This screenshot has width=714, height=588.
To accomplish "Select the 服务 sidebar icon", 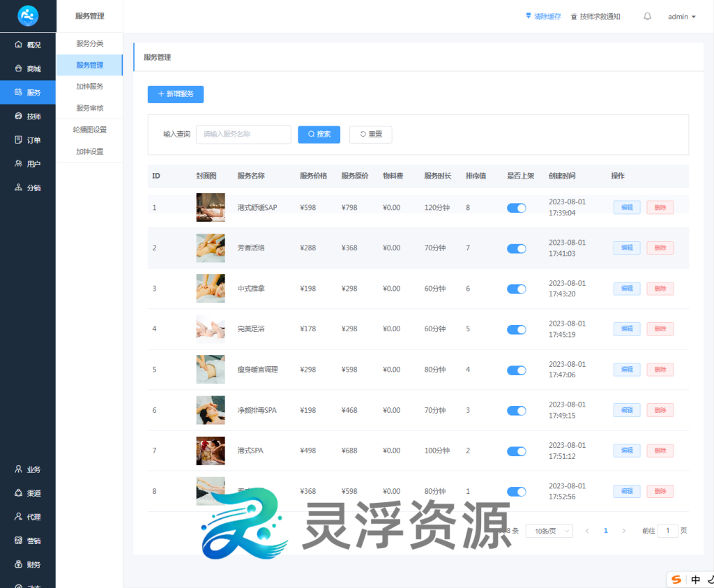I will pyautogui.click(x=19, y=92).
